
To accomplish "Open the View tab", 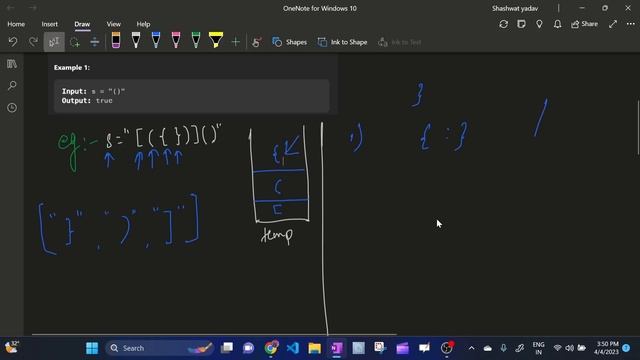I will [113, 24].
